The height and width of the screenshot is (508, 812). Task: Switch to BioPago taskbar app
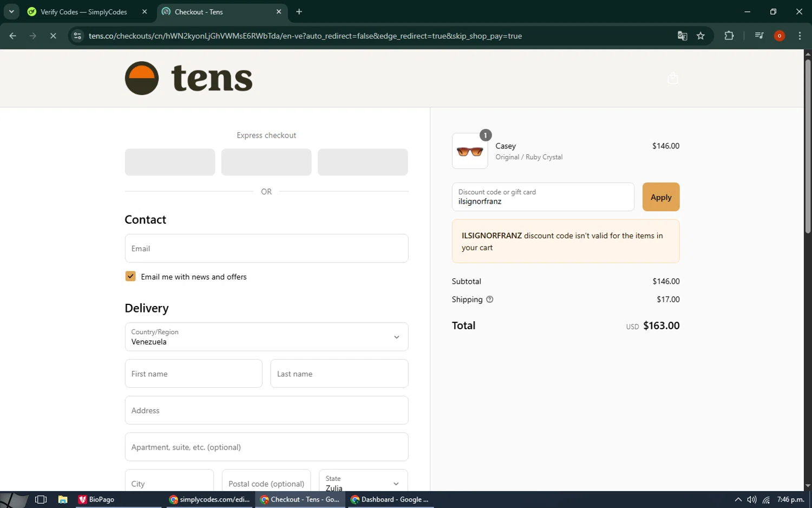coord(117,500)
